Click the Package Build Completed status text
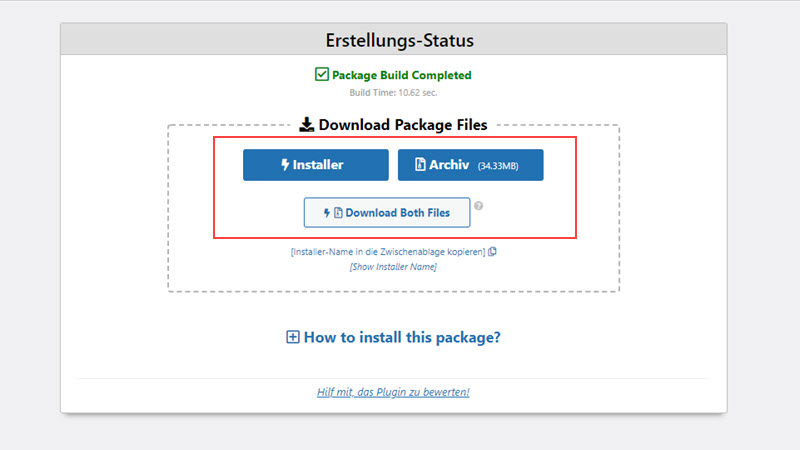This screenshot has width=800, height=450. click(x=402, y=75)
